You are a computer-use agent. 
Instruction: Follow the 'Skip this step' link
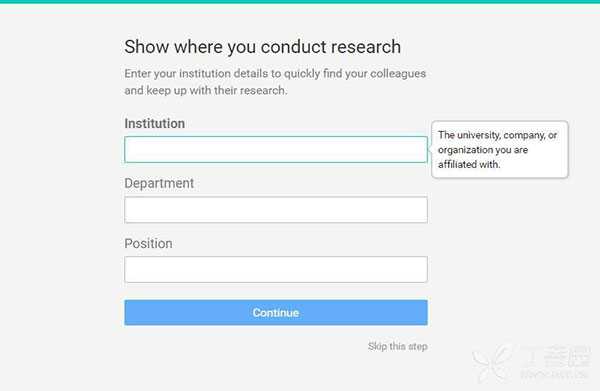coord(398,346)
